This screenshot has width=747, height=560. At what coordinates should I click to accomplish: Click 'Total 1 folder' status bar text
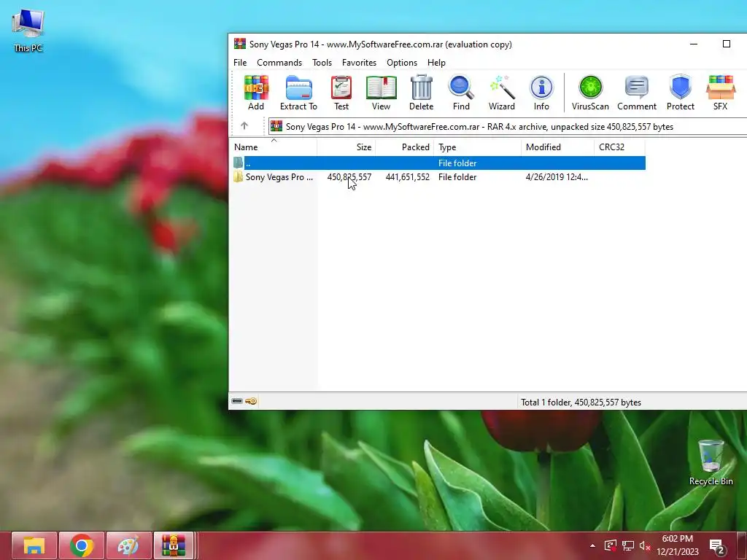pos(581,402)
